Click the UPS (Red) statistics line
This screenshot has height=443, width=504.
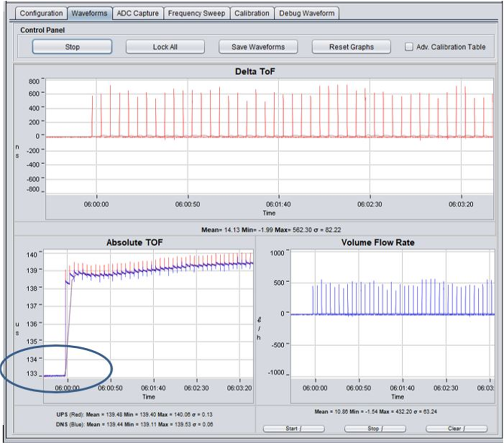135,415
